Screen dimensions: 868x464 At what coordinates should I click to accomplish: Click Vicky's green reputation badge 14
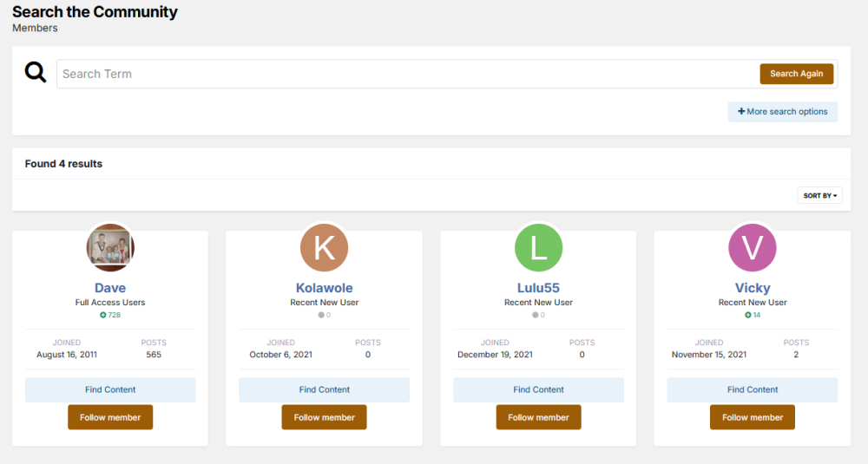tap(753, 315)
